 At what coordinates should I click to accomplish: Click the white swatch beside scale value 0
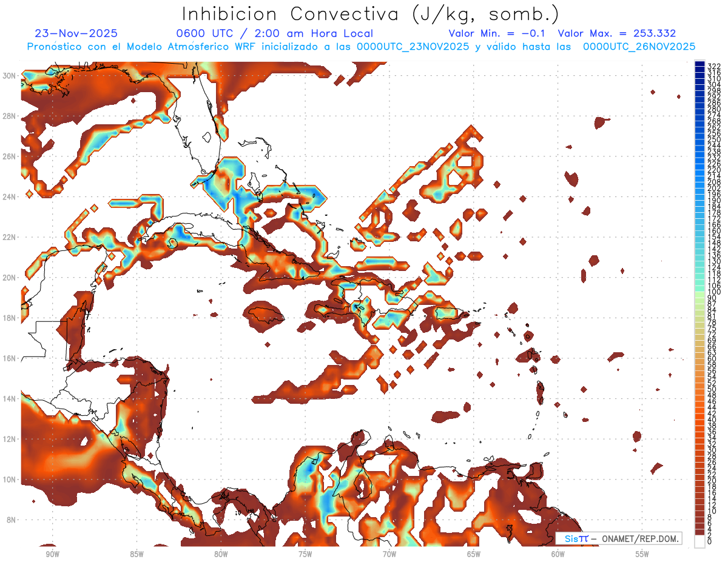(699, 540)
